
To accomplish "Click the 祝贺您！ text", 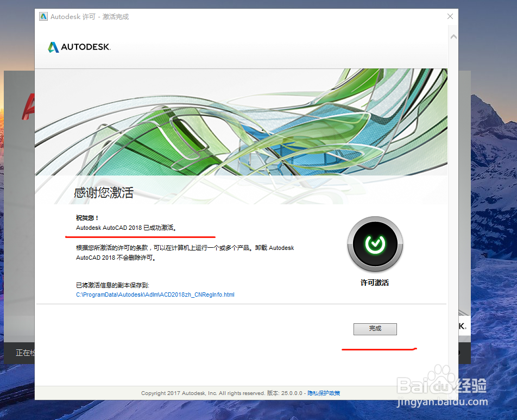I will coord(87,218).
